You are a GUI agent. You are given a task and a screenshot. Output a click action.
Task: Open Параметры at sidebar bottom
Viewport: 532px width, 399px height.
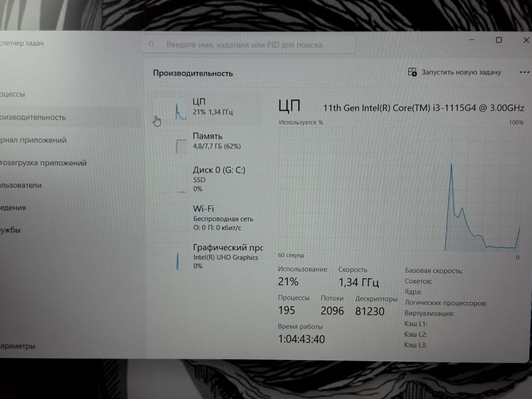click(18, 346)
